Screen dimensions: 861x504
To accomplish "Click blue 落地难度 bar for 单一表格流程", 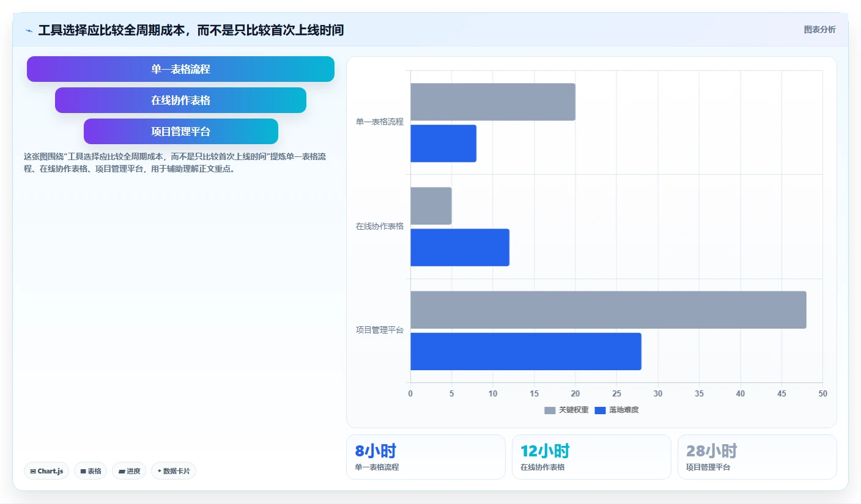I will point(443,144).
